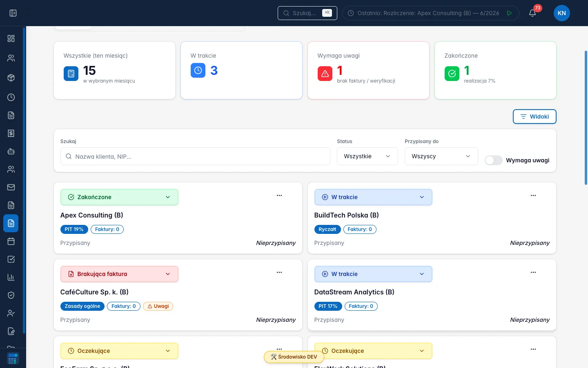
Task: Open notifications bell with 73 badge
Action: [x=532, y=13]
